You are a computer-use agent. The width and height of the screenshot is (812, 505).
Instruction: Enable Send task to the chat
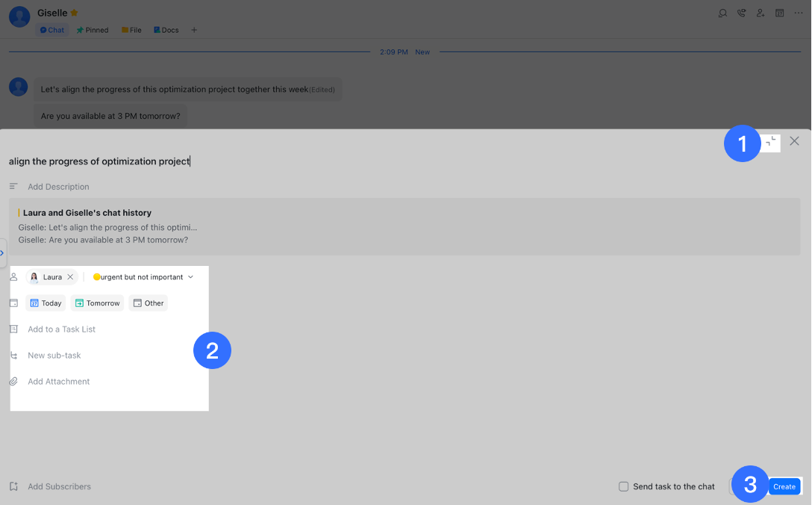click(623, 486)
